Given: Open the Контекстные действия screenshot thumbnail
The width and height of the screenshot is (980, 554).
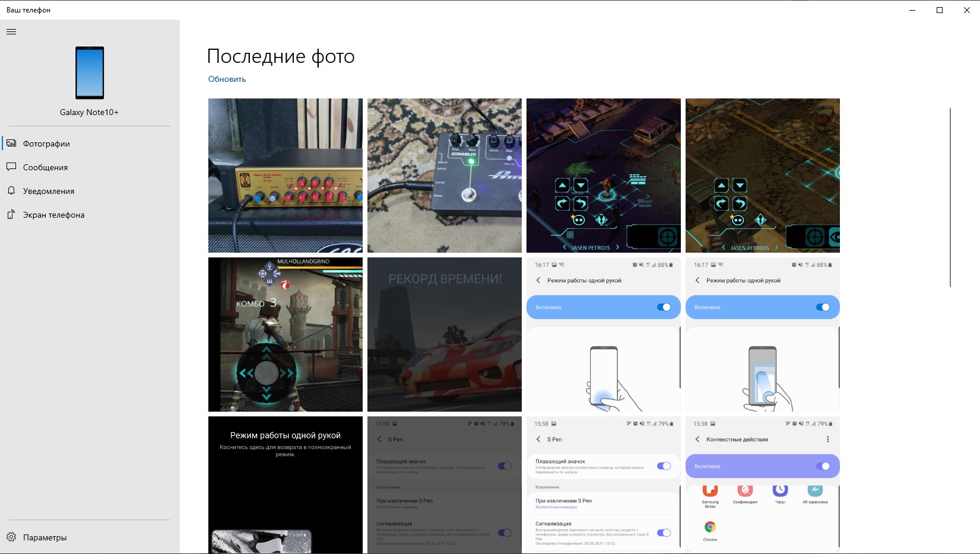Looking at the screenshot, I should tap(763, 485).
